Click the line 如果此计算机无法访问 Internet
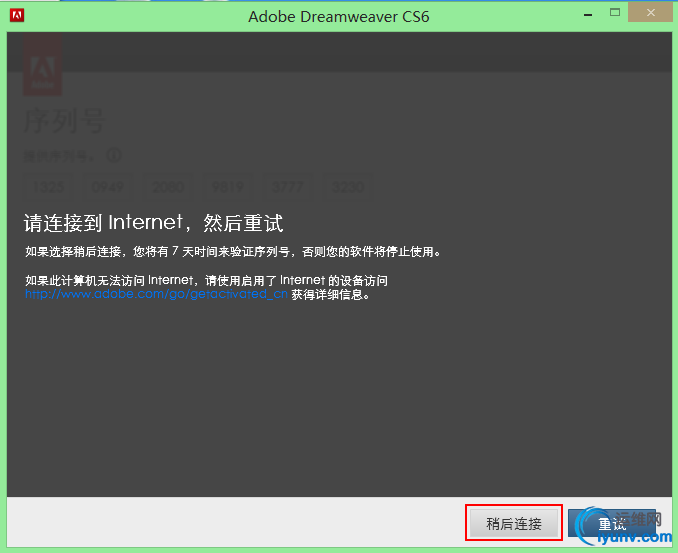 (x=206, y=281)
